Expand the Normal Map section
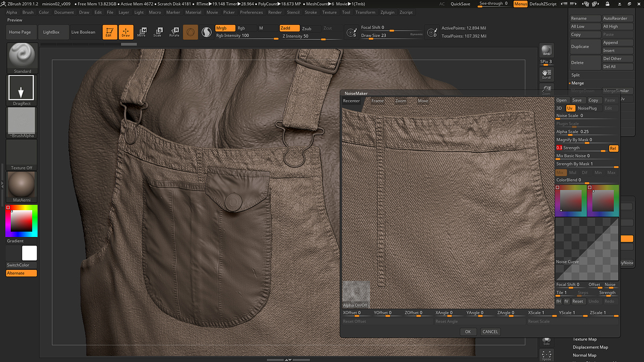The width and height of the screenshot is (644, 362). pyautogui.click(x=584, y=355)
